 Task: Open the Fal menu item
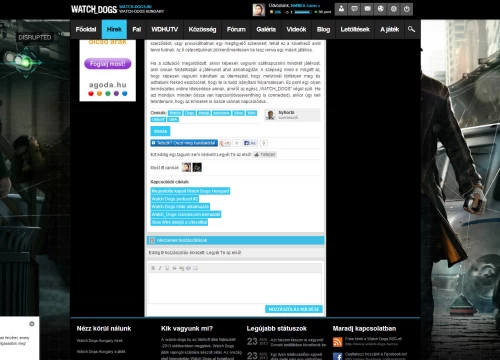(x=137, y=29)
